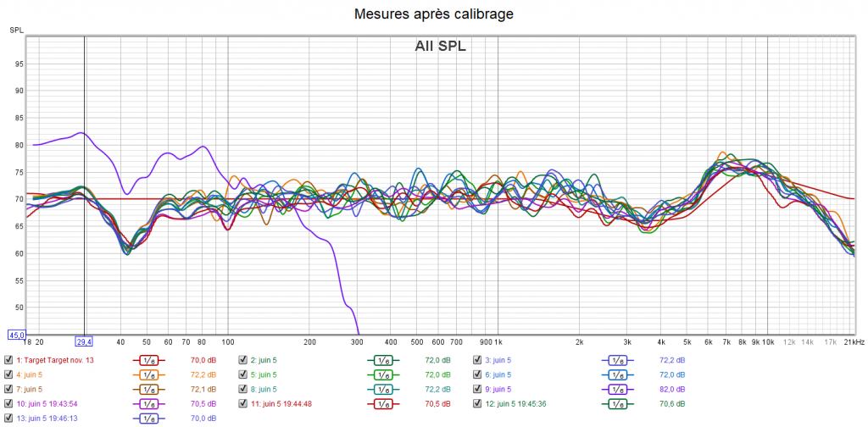Image resolution: width=868 pixels, height=427 pixels.
Task: Disable the trace 12 juin 5 19:45:36 checkbox
Action: click(477, 404)
